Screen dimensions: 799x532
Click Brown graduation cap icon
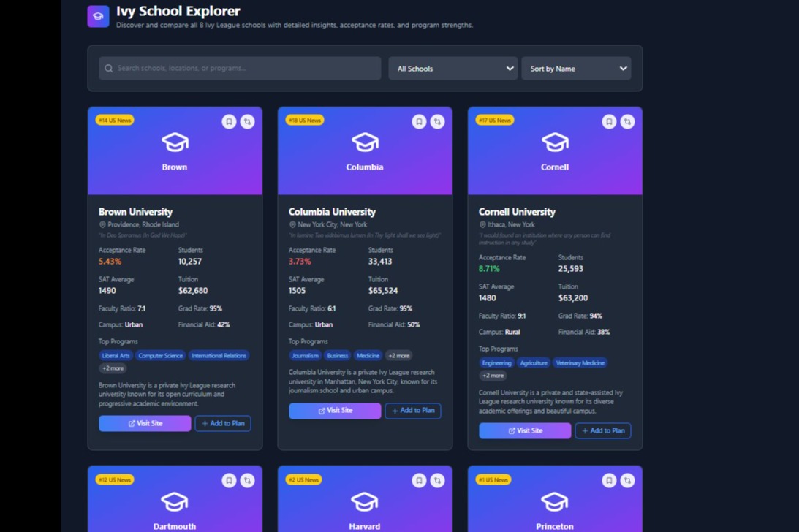[x=175, y=142]
